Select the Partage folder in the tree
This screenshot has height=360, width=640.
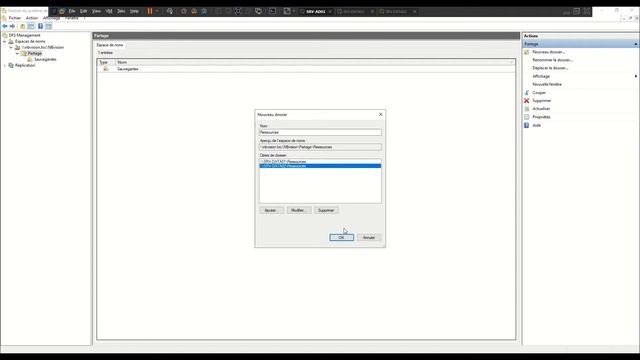(34, 53)
